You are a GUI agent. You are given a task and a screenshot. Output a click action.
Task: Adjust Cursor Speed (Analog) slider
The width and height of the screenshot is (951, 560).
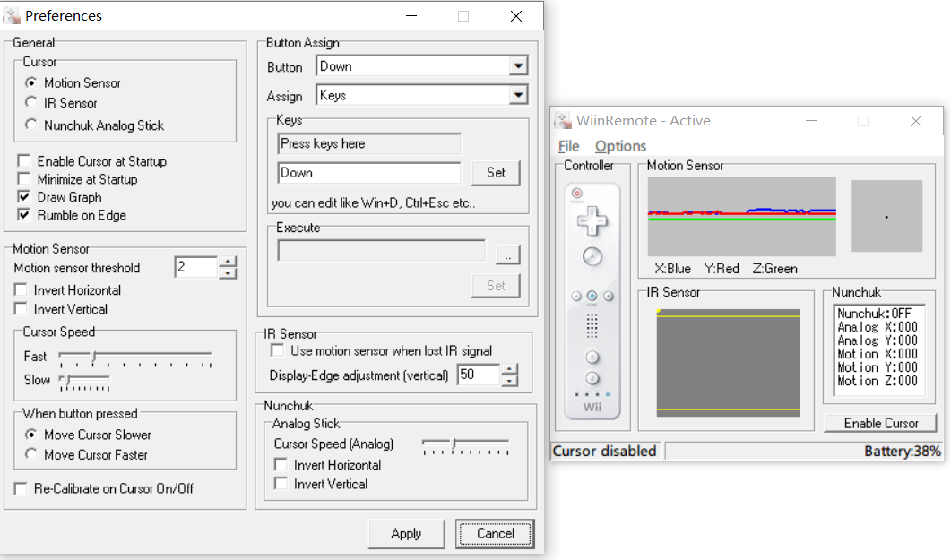coord(466,447)
